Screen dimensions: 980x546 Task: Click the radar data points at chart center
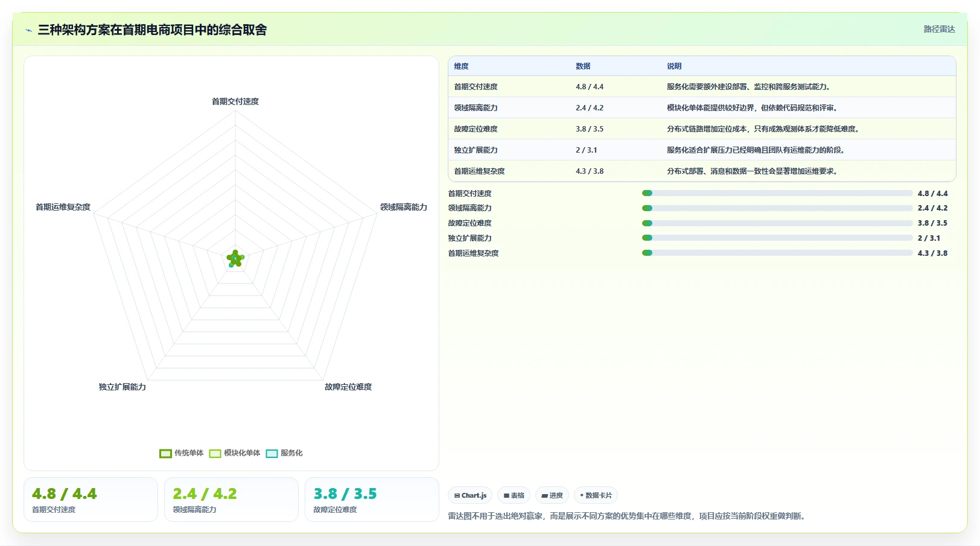coord(235,259)
